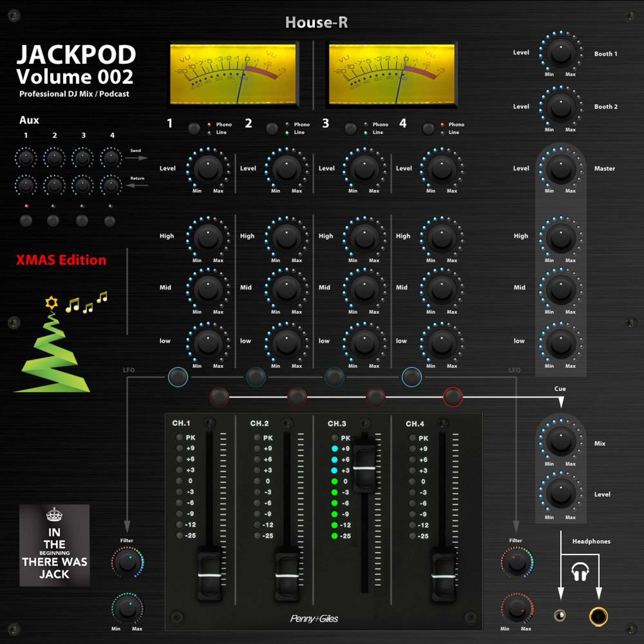Click the CH.2 fader handle
This screenshot has width=644, height=644.
pyautogui.click(x=287, y=575)
